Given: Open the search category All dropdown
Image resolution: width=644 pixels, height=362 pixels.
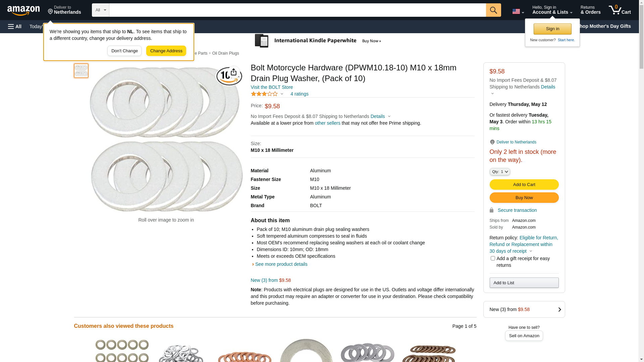Looking at the screenshot, I should click(x=100, y=10).
